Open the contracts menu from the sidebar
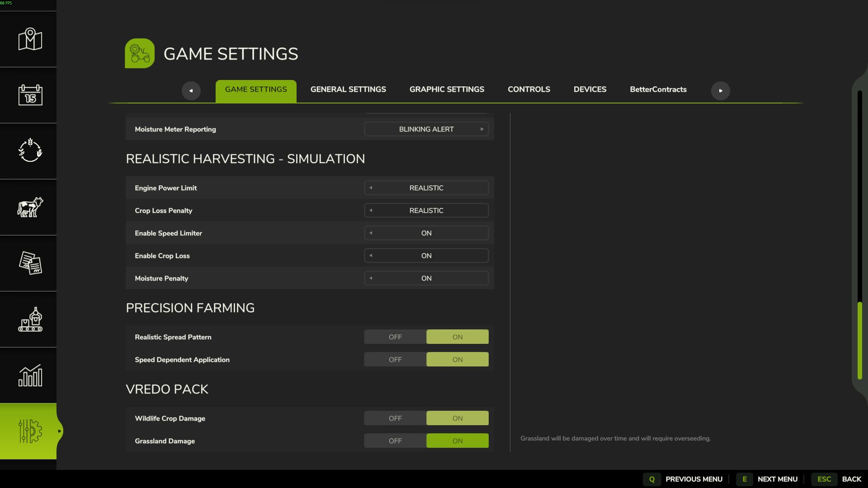 point(28,263)
